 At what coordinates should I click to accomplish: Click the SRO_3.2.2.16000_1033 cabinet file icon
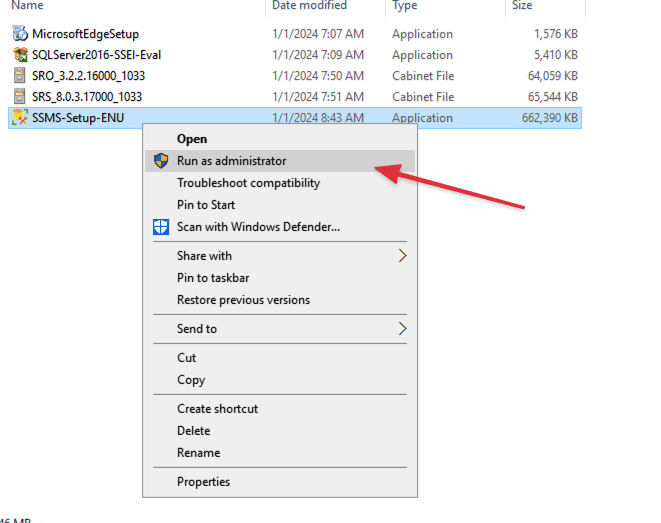tap(20, 76)
